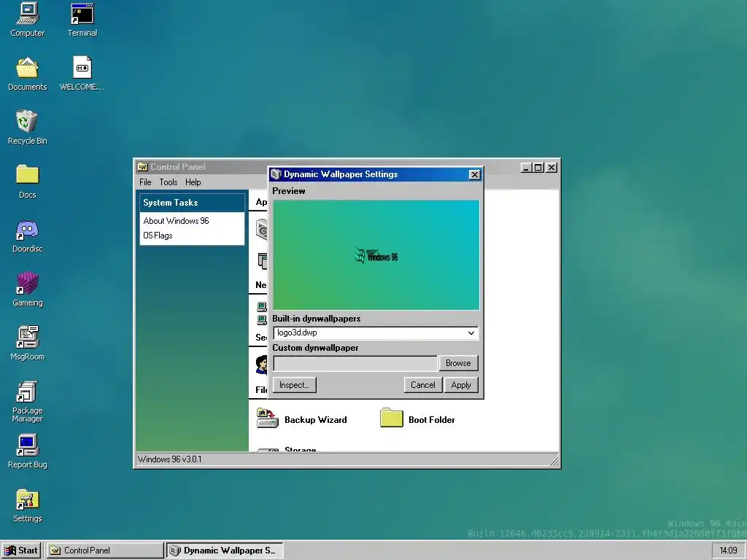Click the Dynamic Wallpaper Settings title icon
The image size is (747, 560).
click(x=276, y=174)
